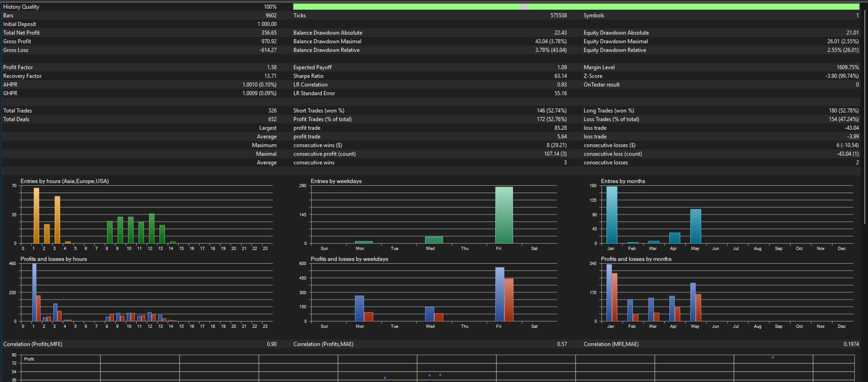Click the May bar in Entries by months
This screenshot has width=868, height=382.
(695, 226)
